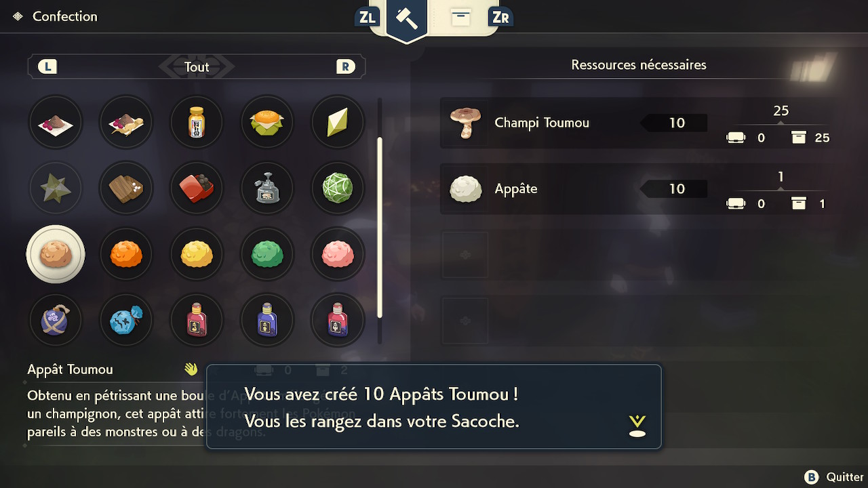This screenshot has width=868, height=488.
Task: Click the L category previous button
Action: [x=47, y=66]
